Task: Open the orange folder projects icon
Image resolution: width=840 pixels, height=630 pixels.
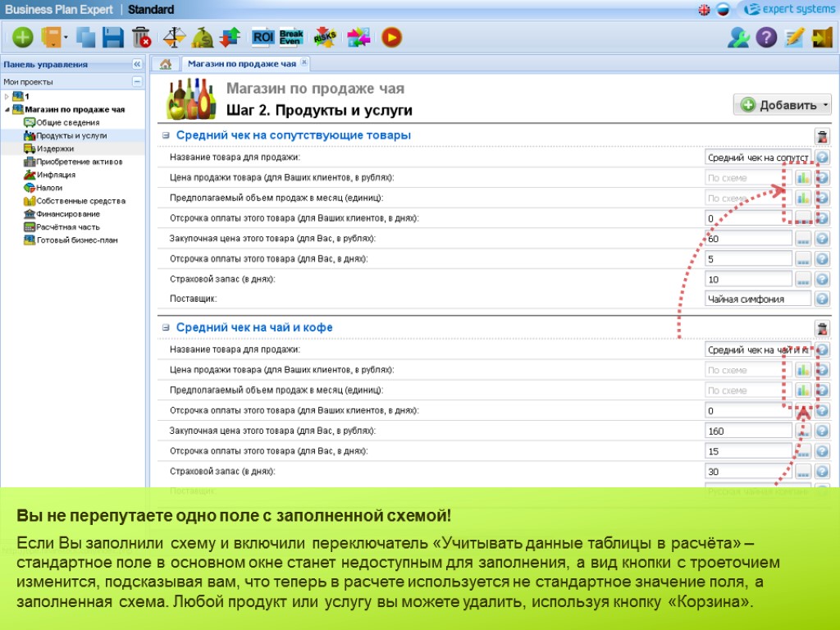Action: pyautogui.click(x=52, y=38)
